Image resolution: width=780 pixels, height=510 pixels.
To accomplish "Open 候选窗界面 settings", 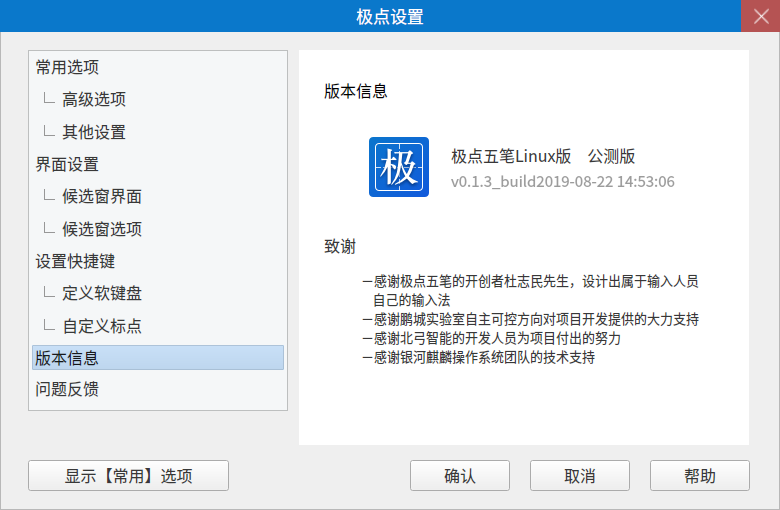I will point(102,197).
